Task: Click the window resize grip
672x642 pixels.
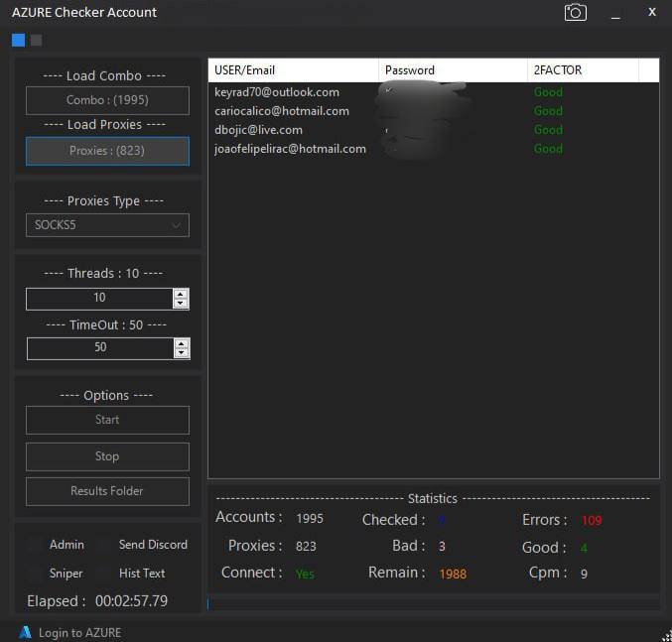Action: [666, 637]
